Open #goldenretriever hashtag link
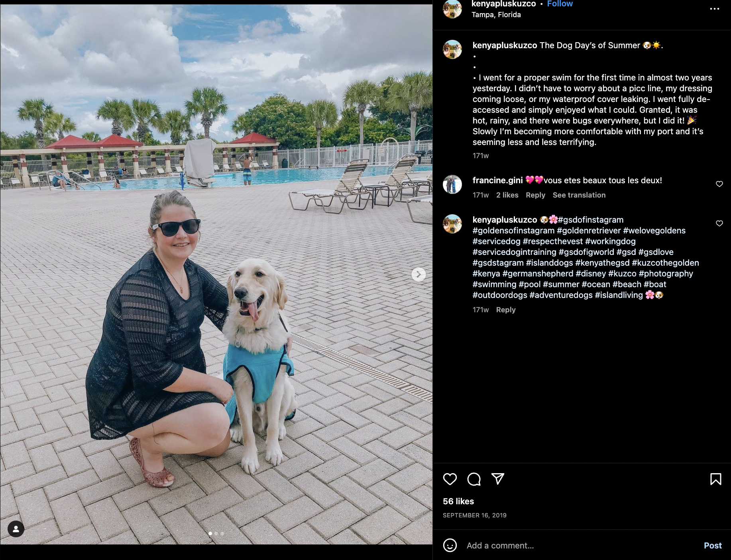This screenshot has width=731, height=560. point(589,231)
